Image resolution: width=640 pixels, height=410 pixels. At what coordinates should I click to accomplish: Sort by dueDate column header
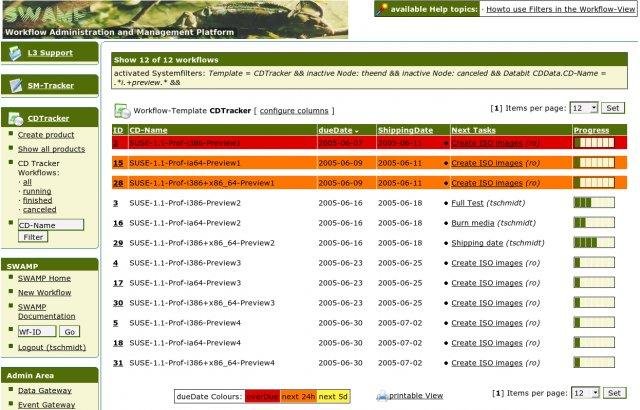(335, 130)
